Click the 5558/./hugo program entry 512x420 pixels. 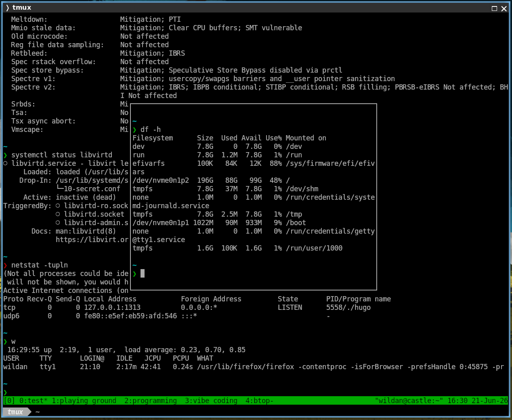(x=348, y=307)
